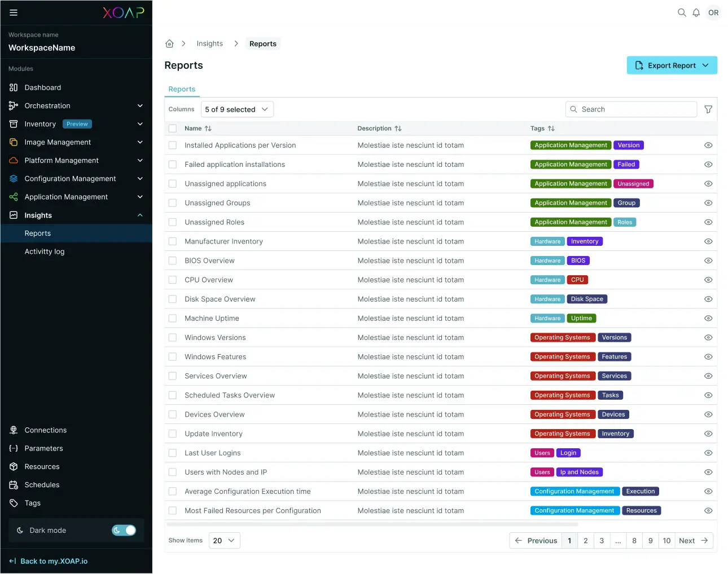Click the search magnifier in the top bar
Screen dimensions: 728x574
682,12
